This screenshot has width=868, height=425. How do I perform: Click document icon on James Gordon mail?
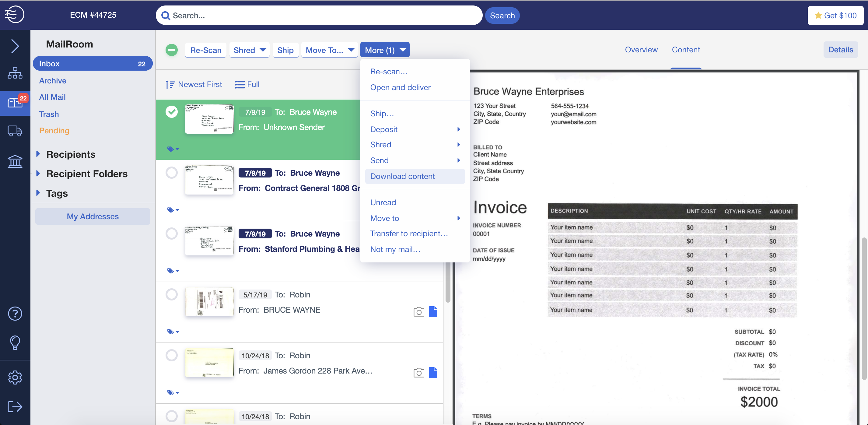[433, 373]
